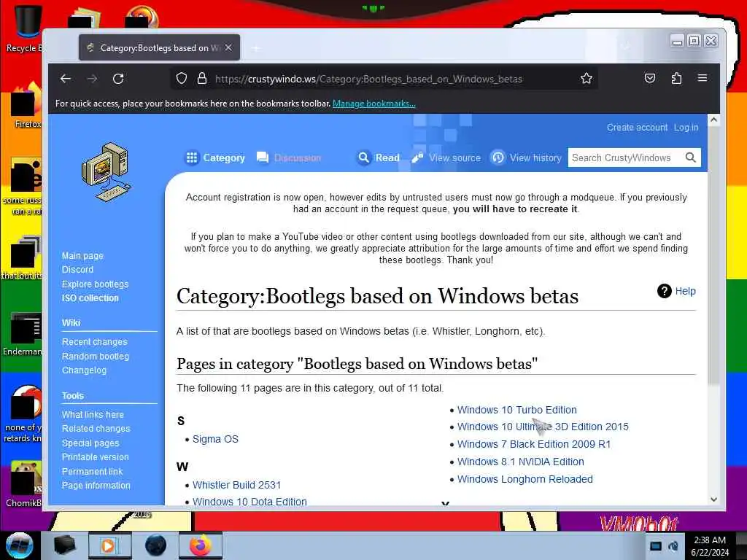The height and width of the screenshot is (560, 747).
Task: Open the tracking protection shield icon
Action: [x=182, y=78]
